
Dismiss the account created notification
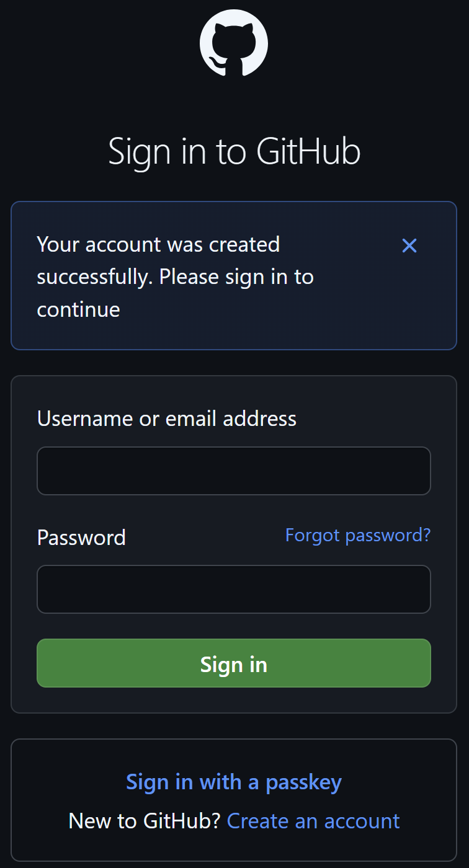(409, 246)
